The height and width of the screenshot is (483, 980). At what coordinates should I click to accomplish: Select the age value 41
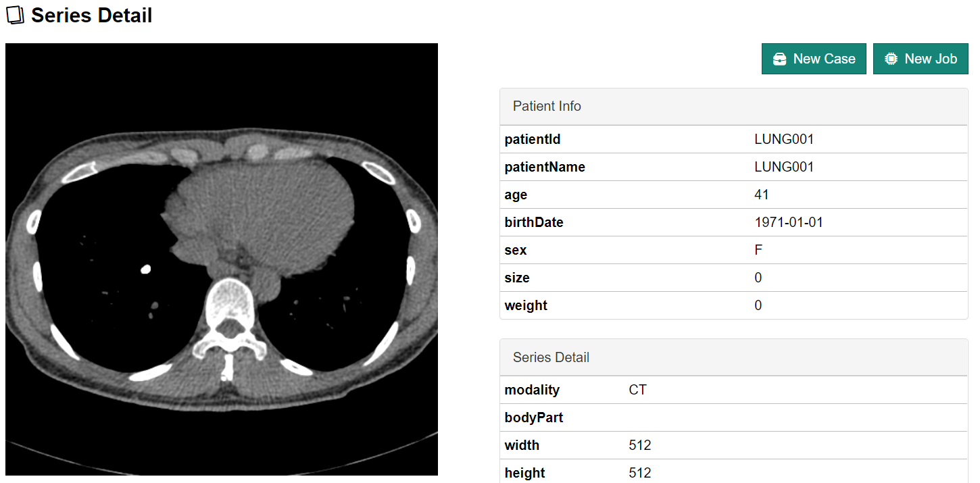point(762,195)
